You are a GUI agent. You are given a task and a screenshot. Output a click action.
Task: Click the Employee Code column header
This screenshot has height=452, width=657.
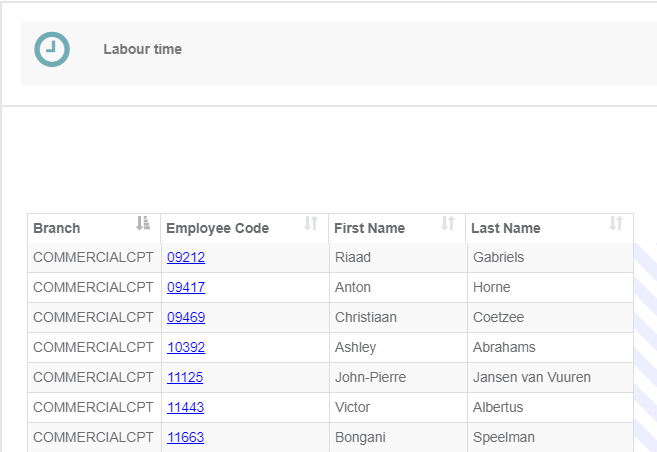[217, 228]
